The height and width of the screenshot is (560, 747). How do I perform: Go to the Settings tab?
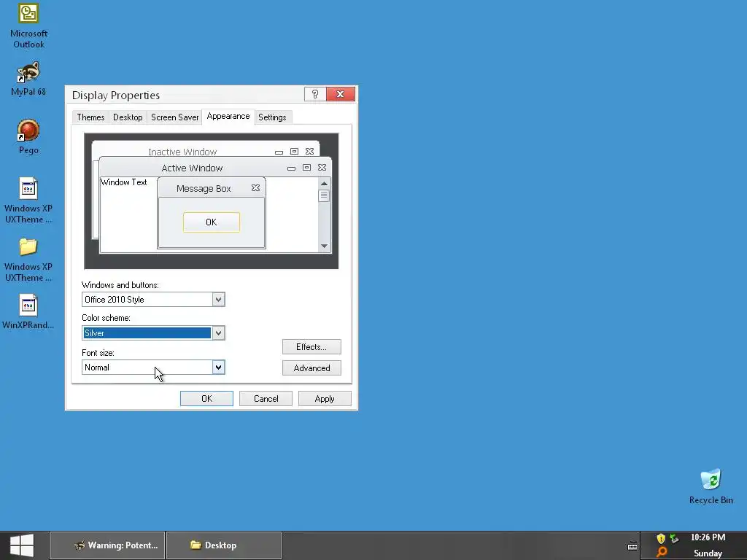point(272,117)
